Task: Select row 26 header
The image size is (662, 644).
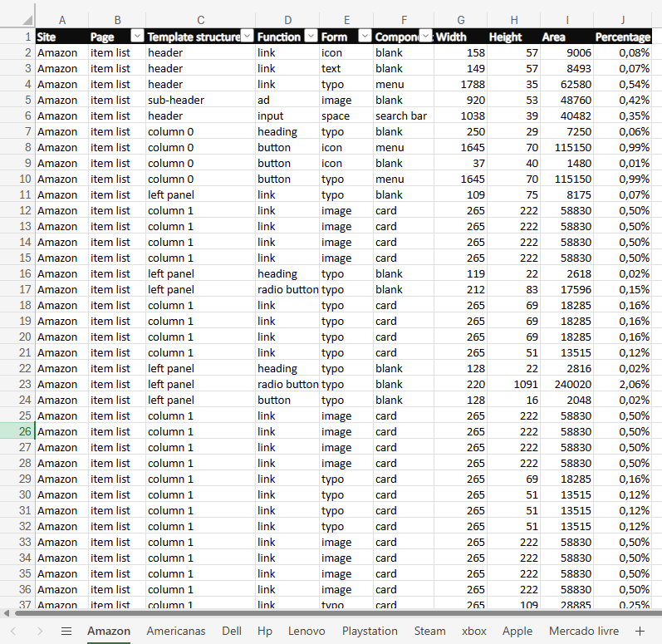Action: 17,431
